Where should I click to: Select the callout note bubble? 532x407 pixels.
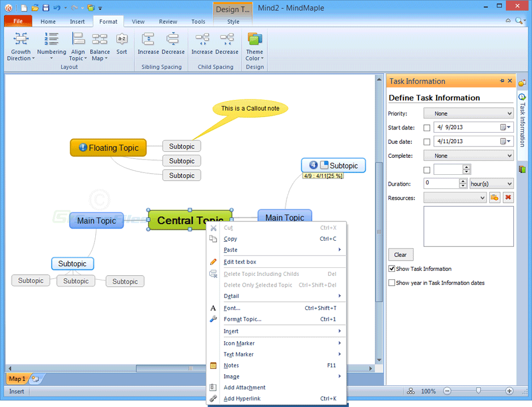click(250, 108)
